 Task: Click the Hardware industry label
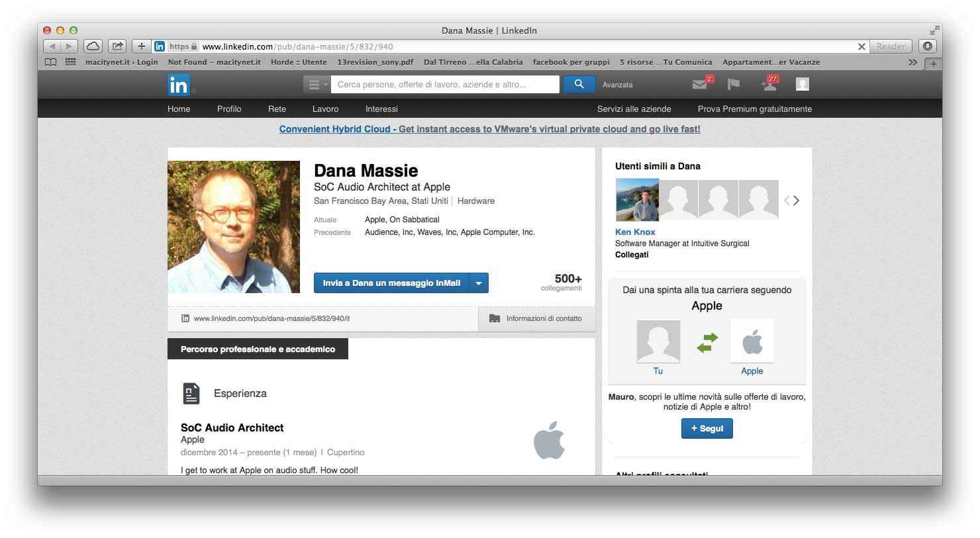click(x=476, y=201)
